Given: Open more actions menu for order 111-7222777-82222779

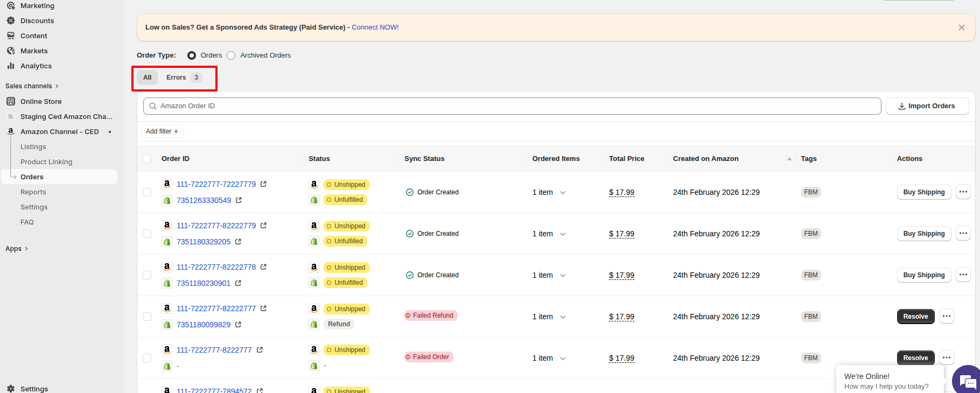Looking at the screenshot, I should 963,233.
